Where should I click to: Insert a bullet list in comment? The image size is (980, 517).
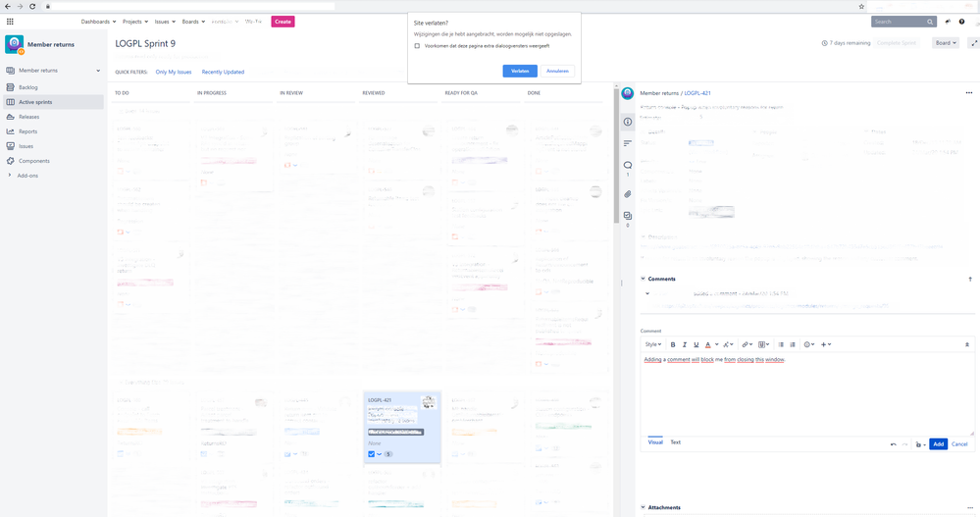pos(781,344)
